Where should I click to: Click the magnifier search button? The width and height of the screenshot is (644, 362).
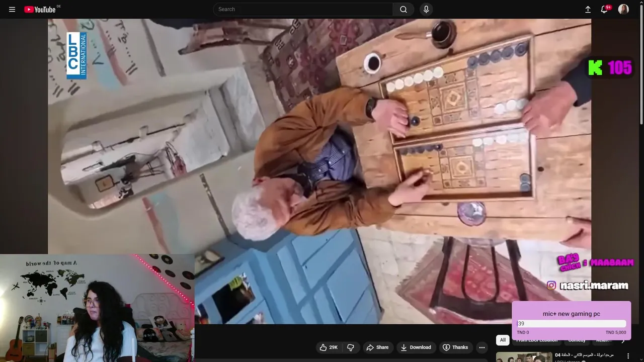click(x=404, y=9)
